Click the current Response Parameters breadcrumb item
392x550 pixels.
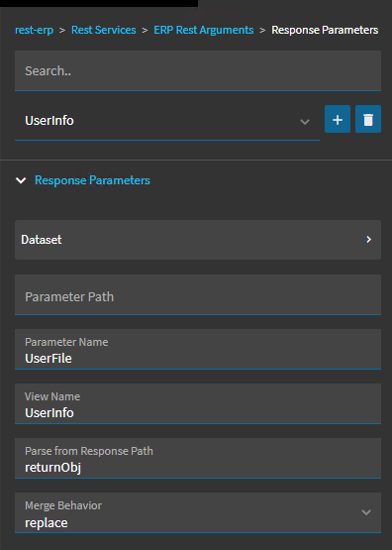click(x=325, y=30)
